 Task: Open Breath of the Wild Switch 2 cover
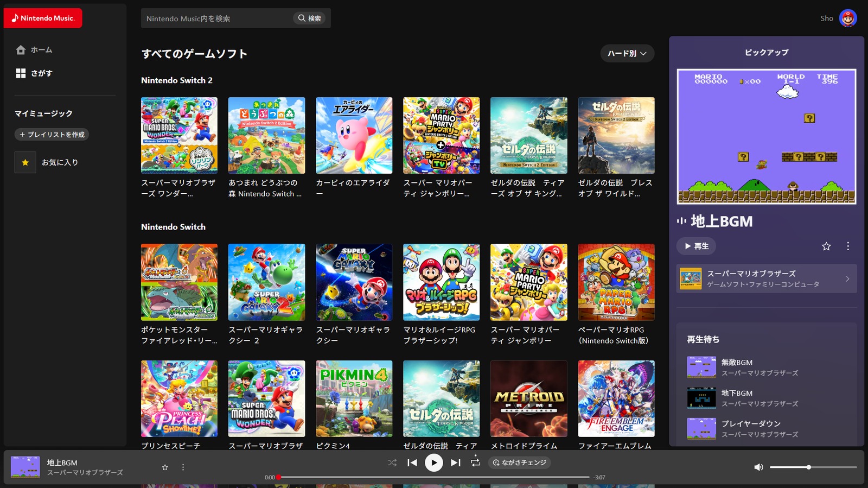point(616,136)
